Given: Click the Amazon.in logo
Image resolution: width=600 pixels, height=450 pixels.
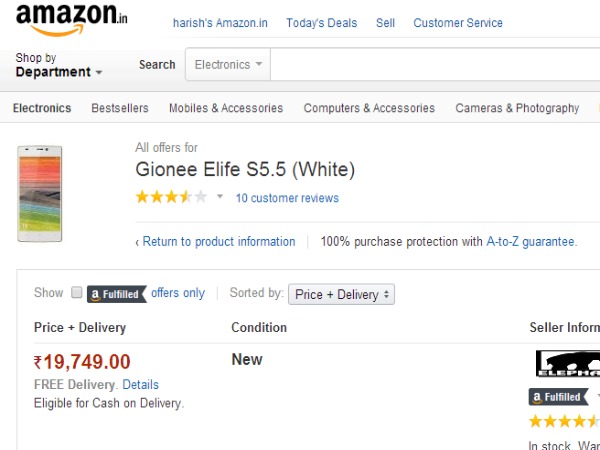Looking at the screenshot, I should (x=71, y=20).
